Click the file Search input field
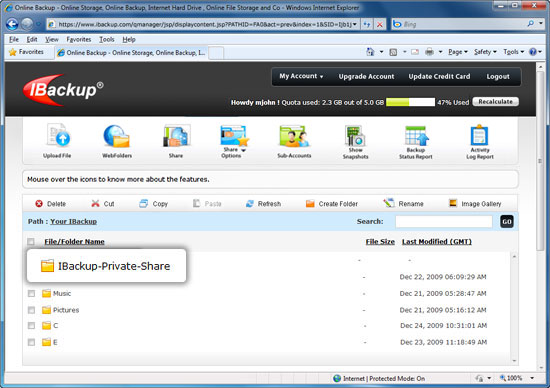 coord(443,221)
